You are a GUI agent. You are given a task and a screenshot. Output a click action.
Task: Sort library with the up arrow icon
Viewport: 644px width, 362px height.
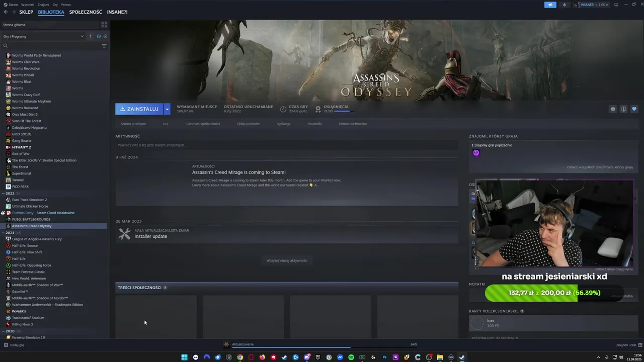(91, 36)
